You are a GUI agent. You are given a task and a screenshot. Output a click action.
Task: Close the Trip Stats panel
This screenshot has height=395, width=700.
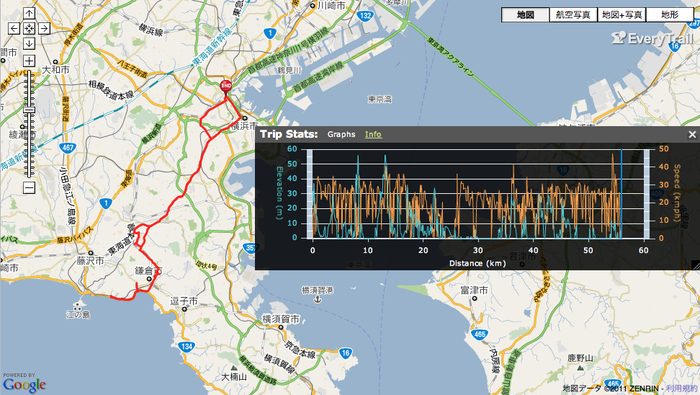692,134
